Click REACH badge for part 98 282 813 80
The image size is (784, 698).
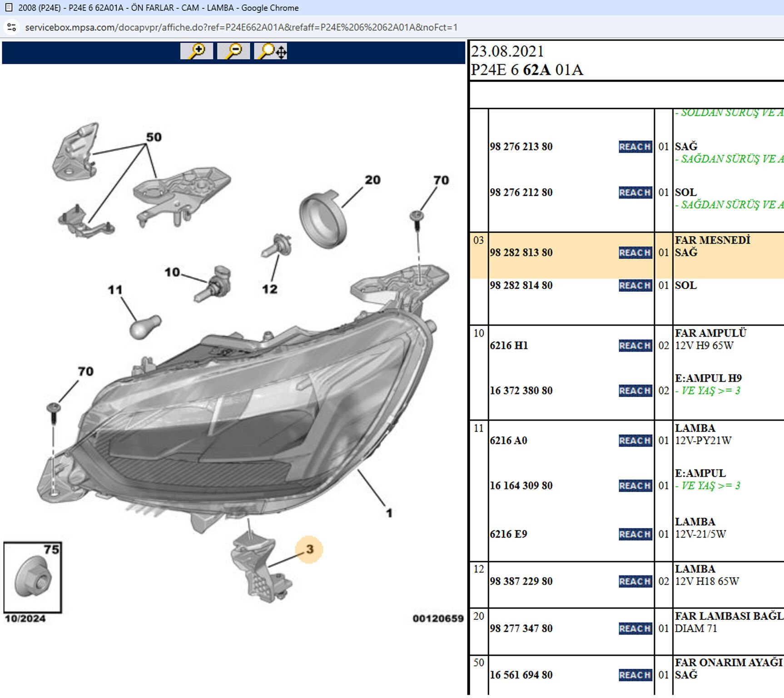click(x=635, y=253)
